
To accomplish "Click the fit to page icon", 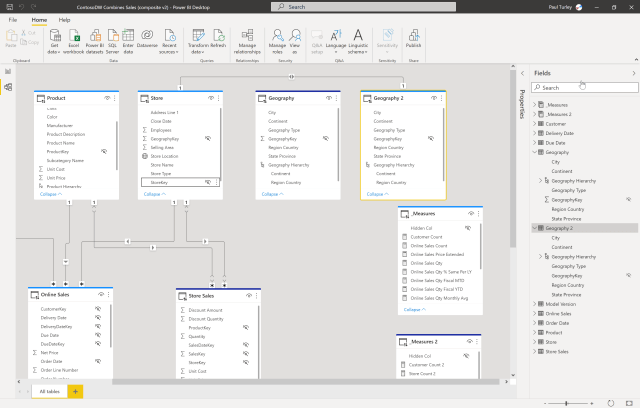I will click(x=629, y=403).
